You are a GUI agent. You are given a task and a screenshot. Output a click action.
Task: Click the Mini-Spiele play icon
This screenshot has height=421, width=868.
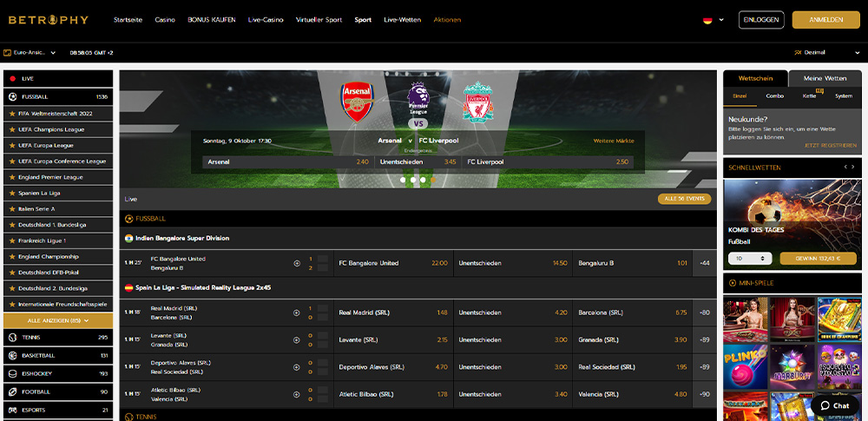tap(733, 283)
